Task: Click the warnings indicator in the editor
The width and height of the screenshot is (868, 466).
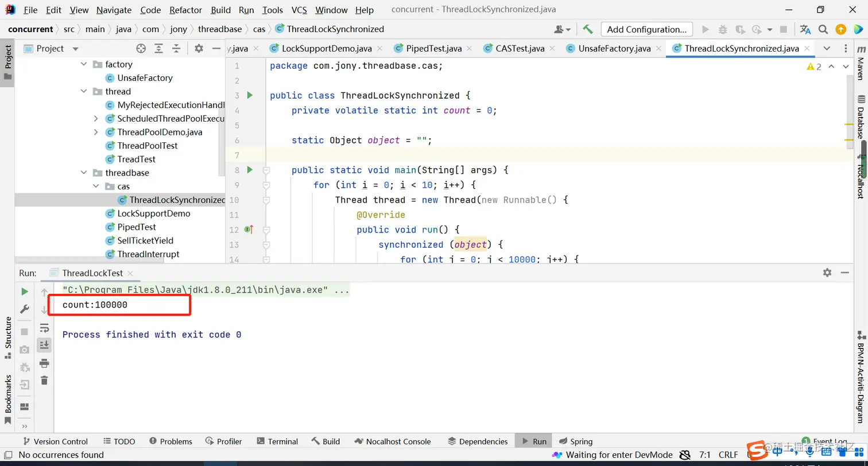Action: click(x=815, y=67)
